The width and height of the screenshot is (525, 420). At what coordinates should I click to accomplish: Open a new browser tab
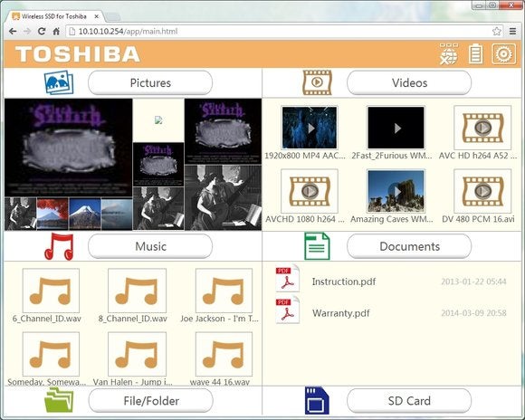pyautogui.click(x=113, y=17)
